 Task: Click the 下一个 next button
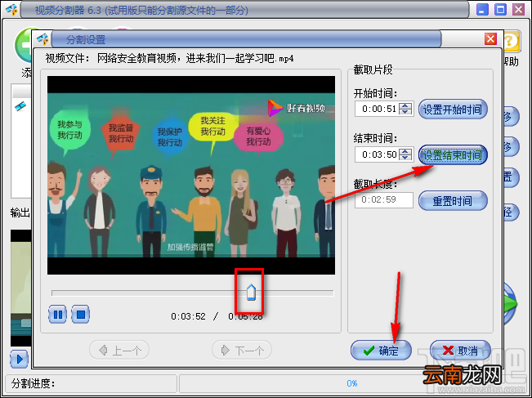[x=242, y=350]
